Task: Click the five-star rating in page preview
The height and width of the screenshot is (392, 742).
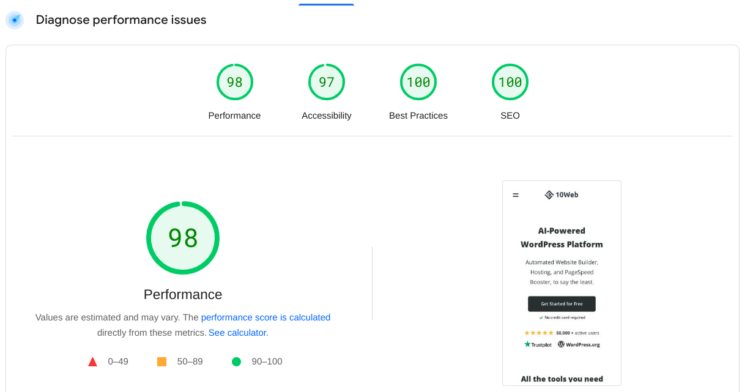Action: point(539,333)
